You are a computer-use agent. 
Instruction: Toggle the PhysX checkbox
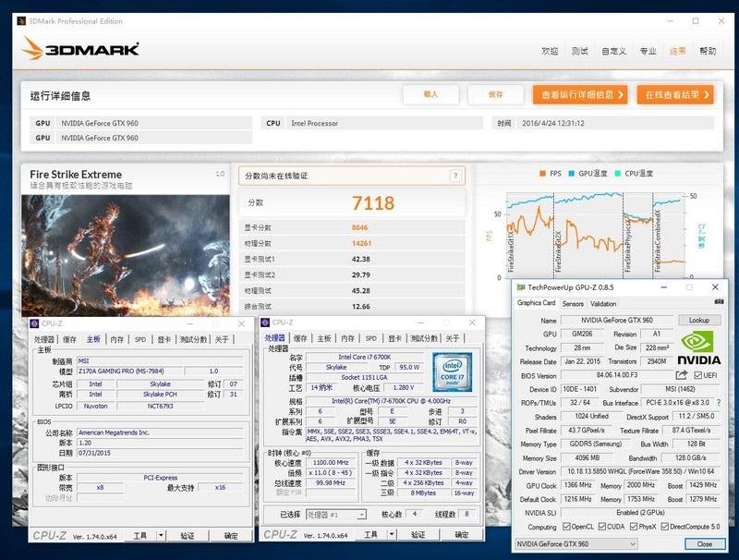(x=634, y=527)
